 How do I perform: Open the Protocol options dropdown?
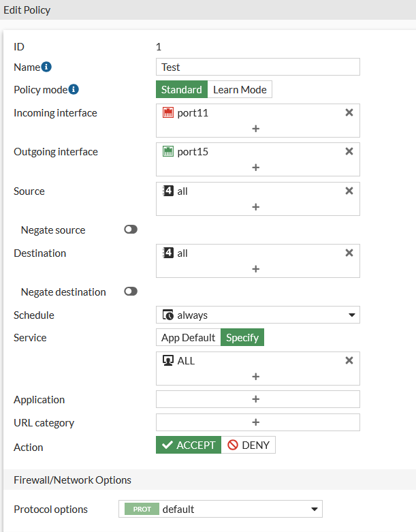[314, 509]
